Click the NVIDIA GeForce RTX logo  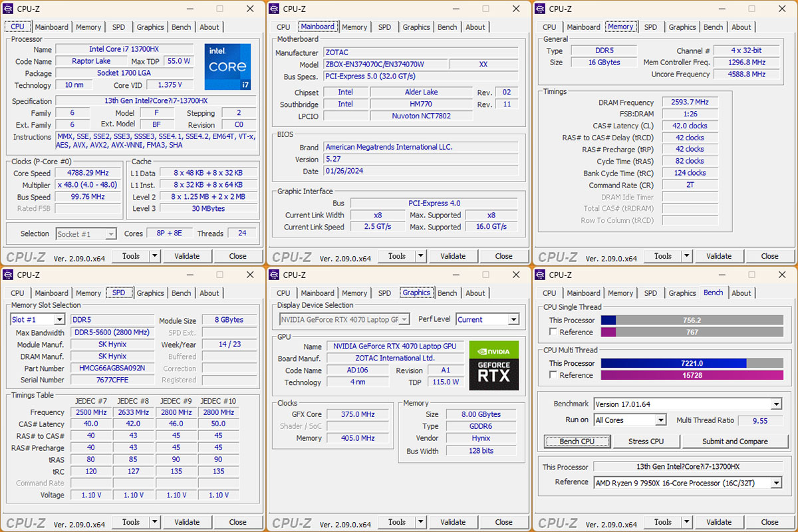click(x=493, y=365)
